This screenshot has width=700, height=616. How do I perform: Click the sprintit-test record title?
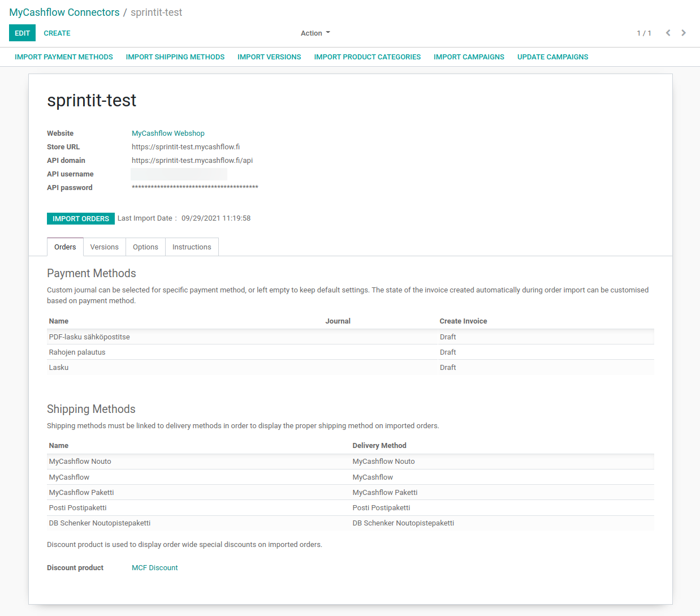(92, 101)
